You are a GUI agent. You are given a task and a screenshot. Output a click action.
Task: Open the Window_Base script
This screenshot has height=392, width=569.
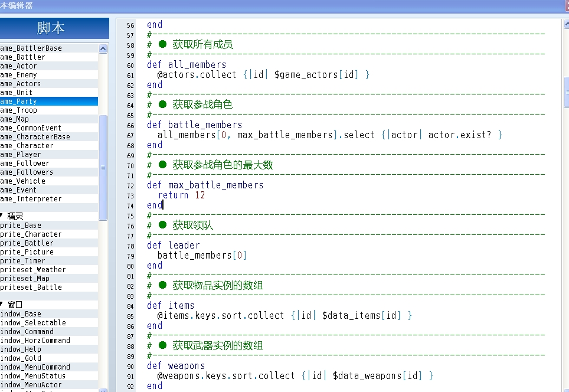click(49, 314)
